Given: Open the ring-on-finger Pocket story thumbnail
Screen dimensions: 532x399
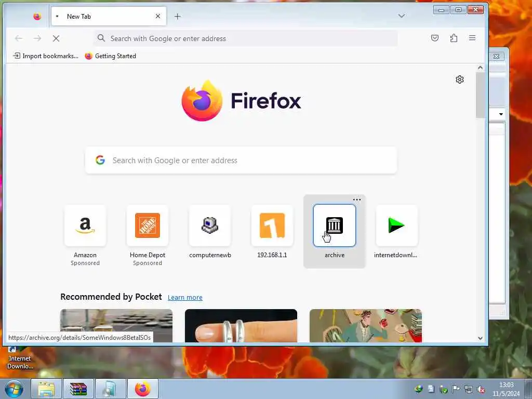Looking at the screenshot, I should click(x=241, y=326).
